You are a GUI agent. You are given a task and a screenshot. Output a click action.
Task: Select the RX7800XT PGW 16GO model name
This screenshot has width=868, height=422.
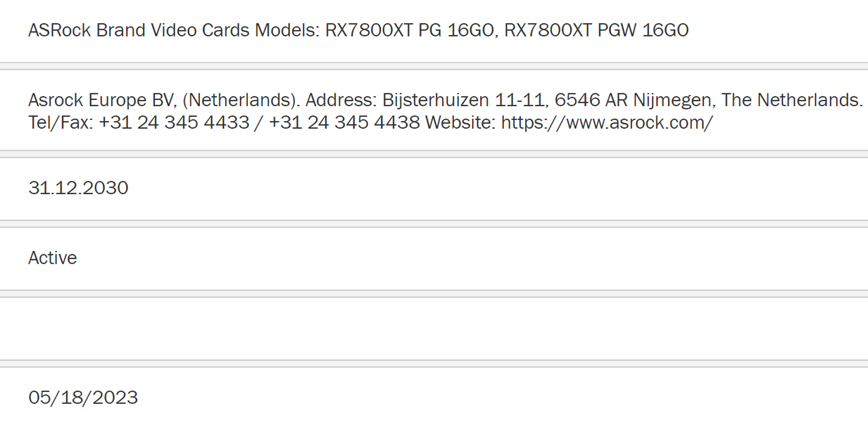pos(596,30)
